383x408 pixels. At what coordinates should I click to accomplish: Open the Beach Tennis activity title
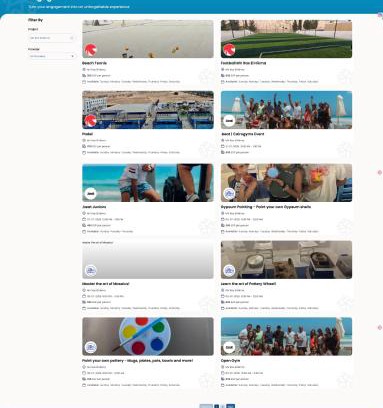[x=95, y=63]
